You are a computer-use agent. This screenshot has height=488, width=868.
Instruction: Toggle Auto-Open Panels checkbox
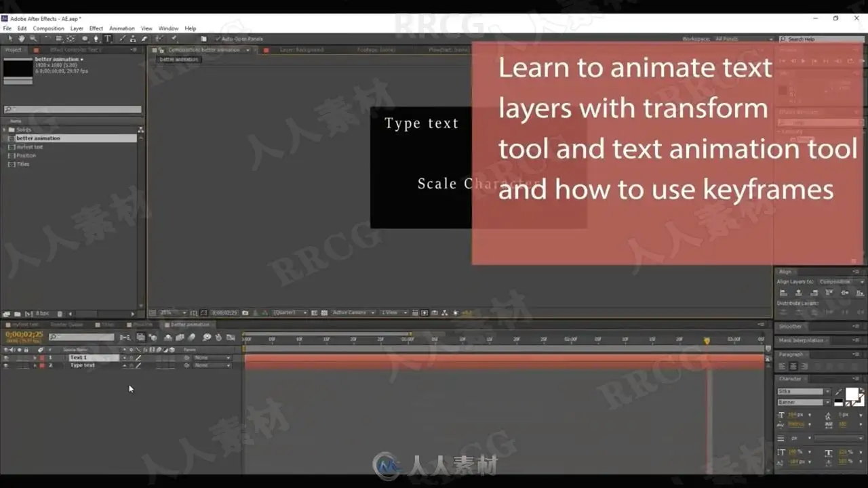pos(217,39)
